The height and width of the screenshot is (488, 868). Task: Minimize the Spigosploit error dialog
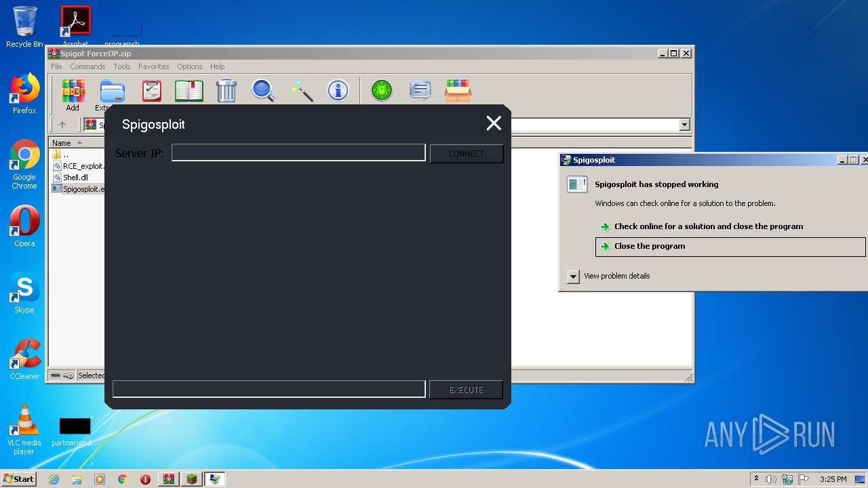(842, 160)
